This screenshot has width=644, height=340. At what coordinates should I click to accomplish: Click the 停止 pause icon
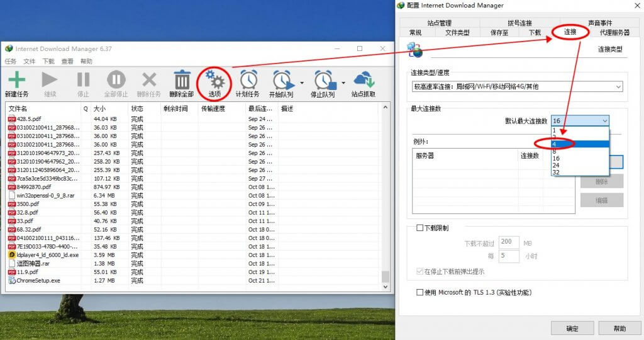[x=84, y=80]
